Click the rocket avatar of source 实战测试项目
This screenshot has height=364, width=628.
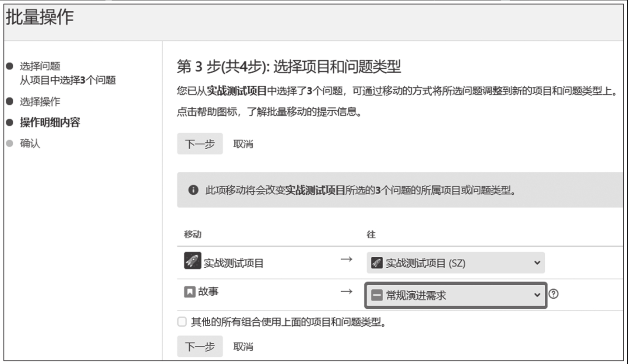click(x=193, y=261)
